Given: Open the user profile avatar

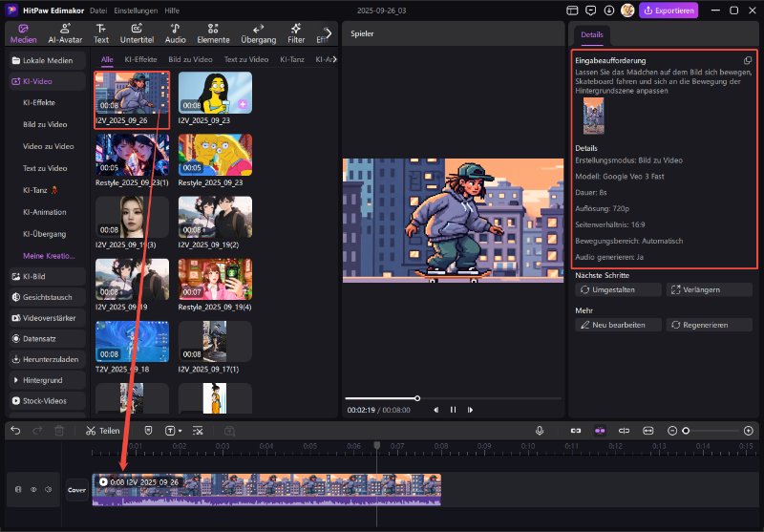Looking at the screenshot, I should point(627,11).
